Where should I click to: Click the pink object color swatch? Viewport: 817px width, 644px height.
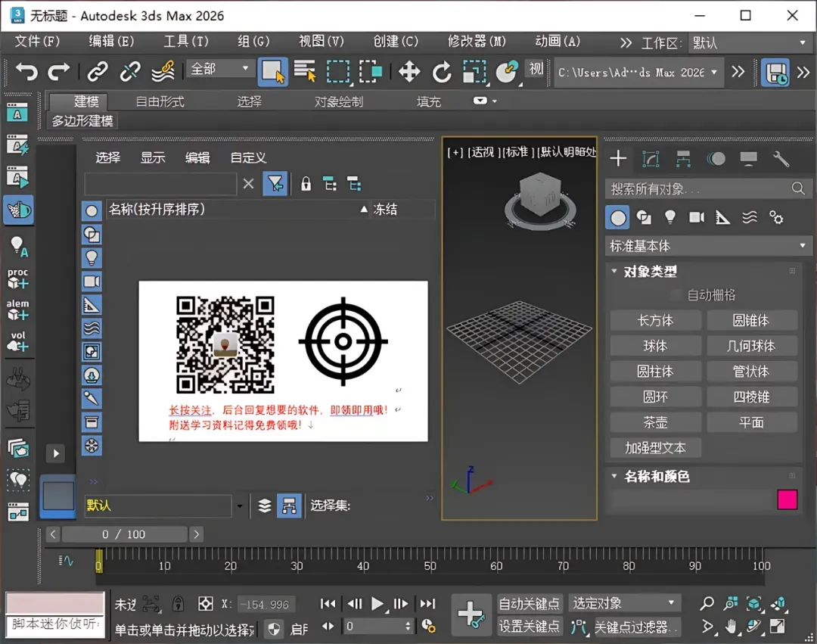coord(787,499)
